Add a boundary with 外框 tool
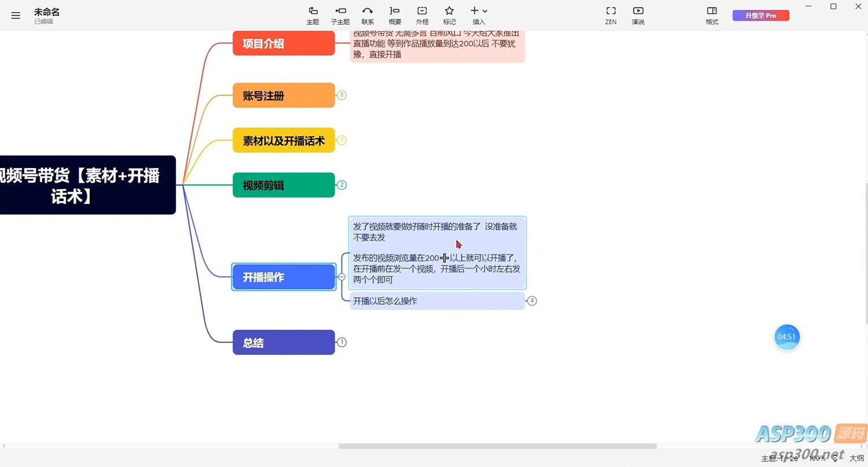Screen dimensions: 868x467 (x=422, y=16)
